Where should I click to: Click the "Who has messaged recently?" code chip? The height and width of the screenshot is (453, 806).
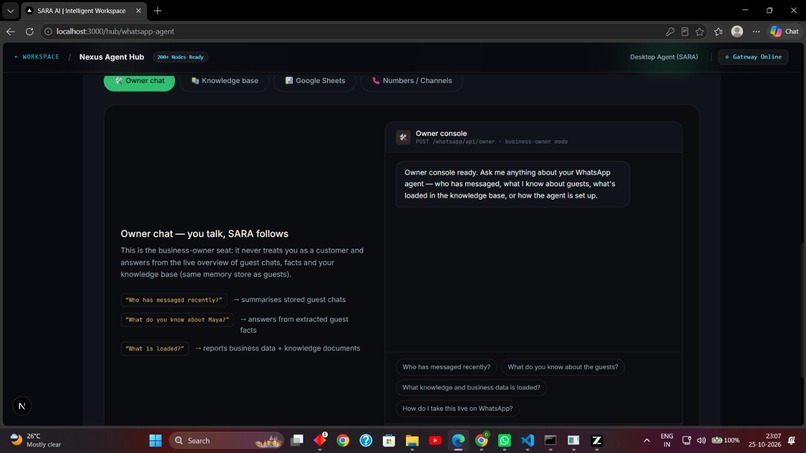(174, 300)
